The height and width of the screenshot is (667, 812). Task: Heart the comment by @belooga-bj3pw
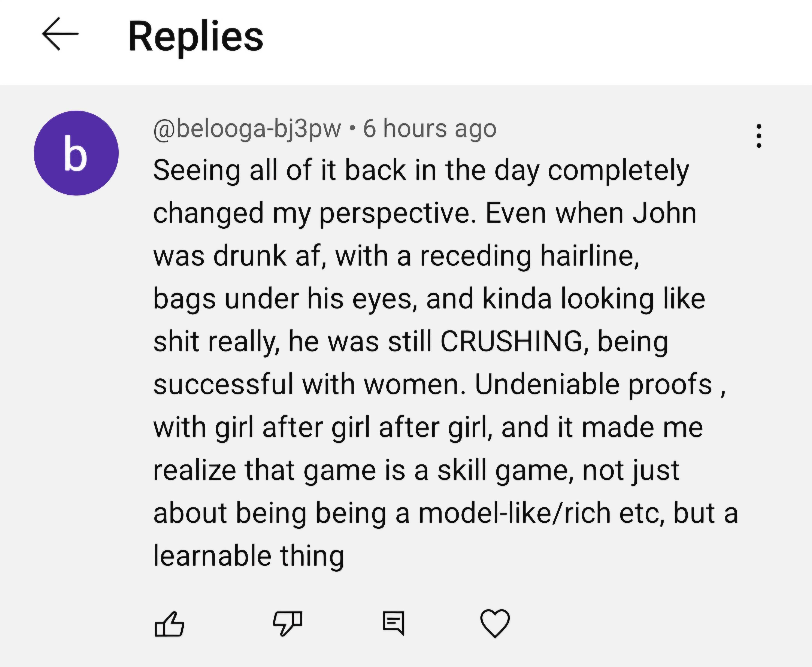coord(495,624)
